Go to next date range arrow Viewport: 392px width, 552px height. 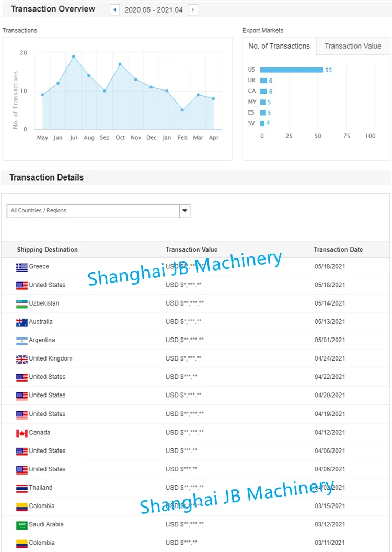point(193,10)
